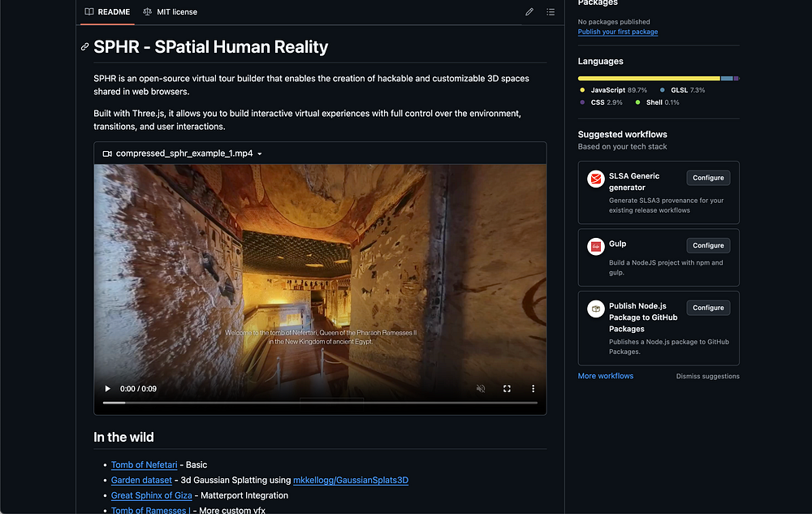
Task: Click the Suggested workflows heading
Action: 623,134
